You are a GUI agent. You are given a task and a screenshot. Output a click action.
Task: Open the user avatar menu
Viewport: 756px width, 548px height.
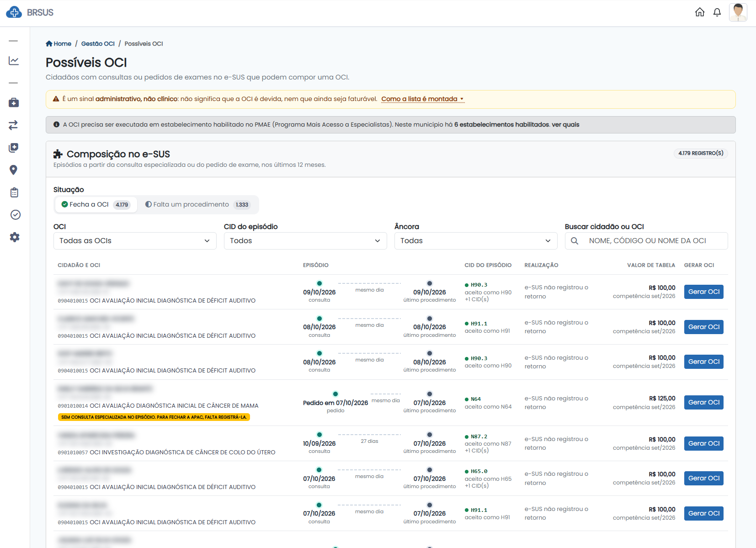(738, 12)
